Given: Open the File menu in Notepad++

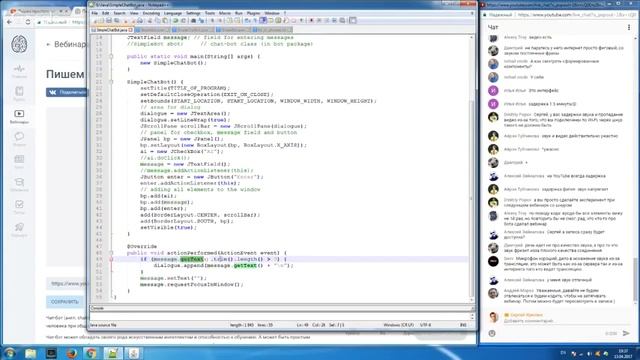Looking at the screenshot, I should pyautogui.click(x=95, y=13).
